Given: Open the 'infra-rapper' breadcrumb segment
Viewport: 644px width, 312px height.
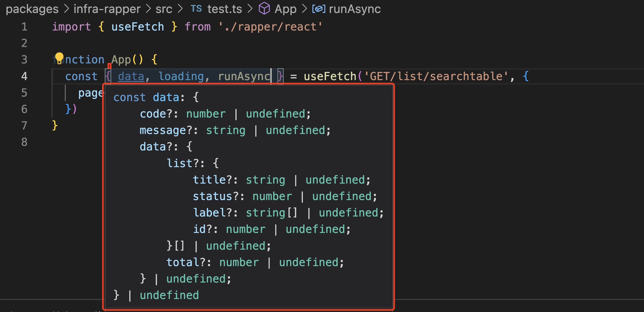Looking at the screenshot, I should pos(107,9).
